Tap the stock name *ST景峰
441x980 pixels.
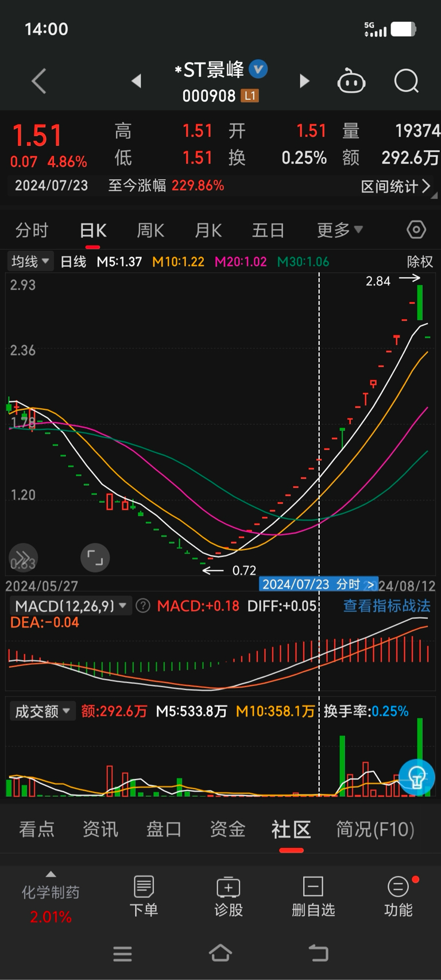[x=210, y=70]
